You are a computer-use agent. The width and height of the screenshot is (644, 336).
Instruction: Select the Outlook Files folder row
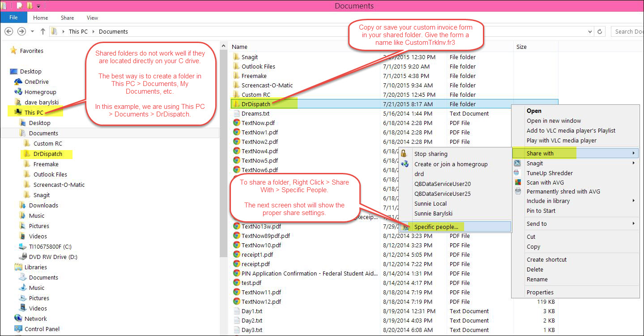pyautogui.click(x=394, y=66)
